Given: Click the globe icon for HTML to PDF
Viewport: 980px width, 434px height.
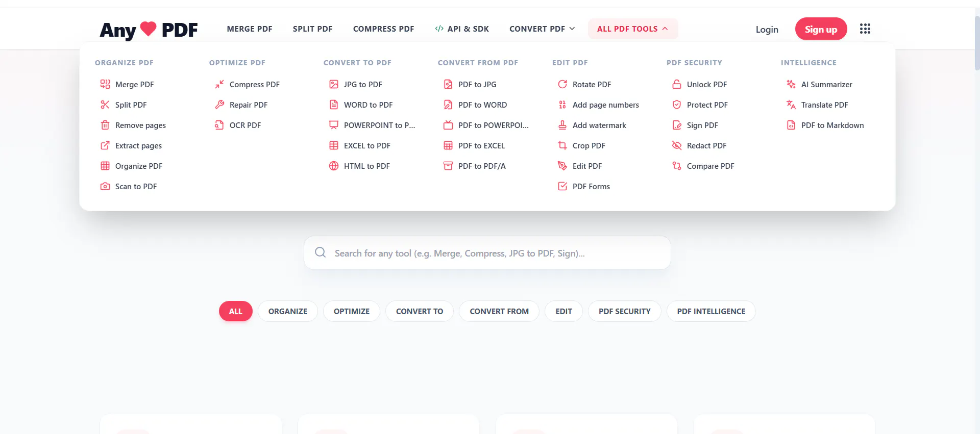Looking at the screenshot, I should pyautogui.click(x=334, y=166).
